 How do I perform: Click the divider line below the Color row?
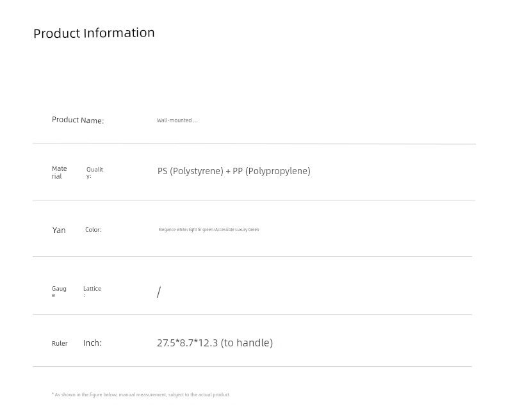252,256
